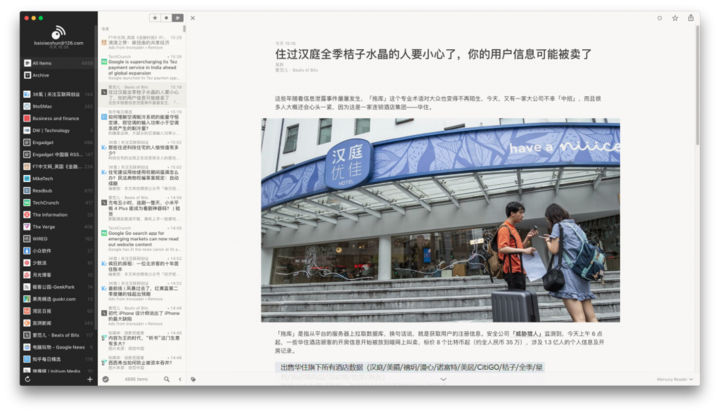This screenshot has height=414, width=720.
Task: Open the 15:29 FT中文网 article in the list
Action: click(141, 42)
